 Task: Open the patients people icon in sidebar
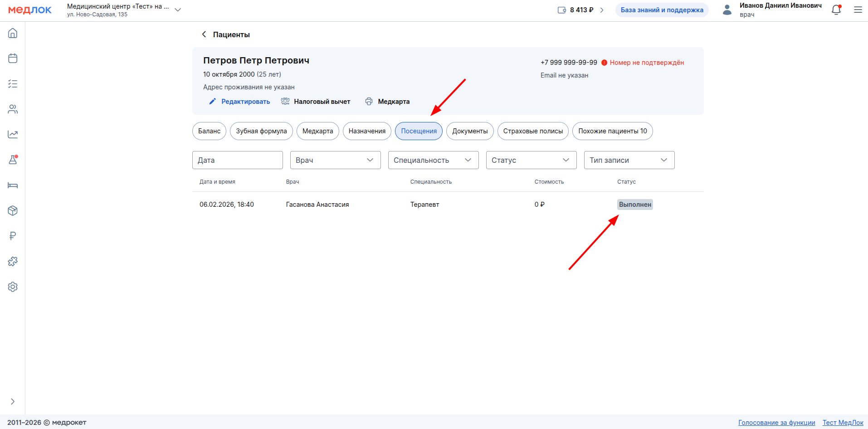click(x=13, y=109)
